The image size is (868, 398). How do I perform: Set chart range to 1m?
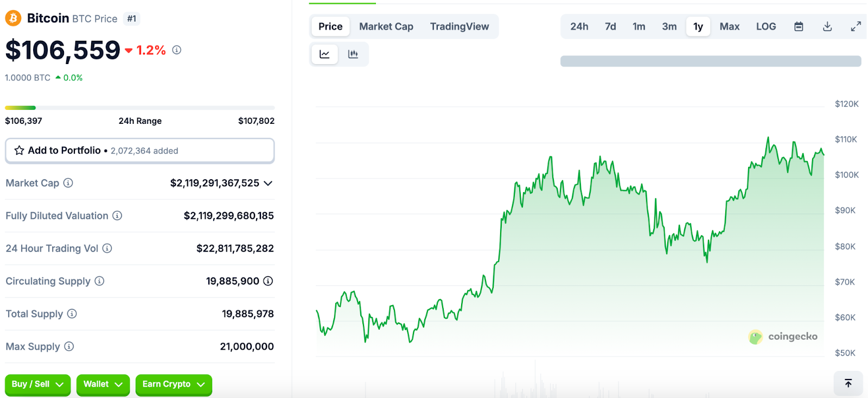click(639, 27)
